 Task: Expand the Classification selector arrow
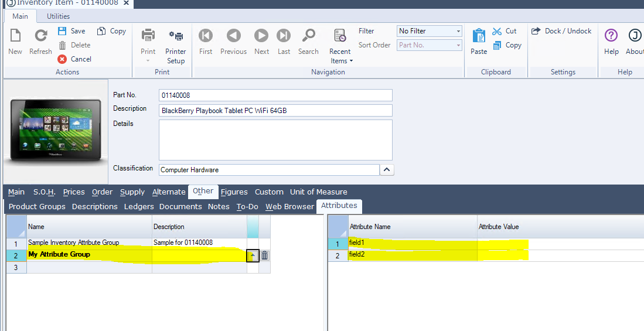coord(387,170)
